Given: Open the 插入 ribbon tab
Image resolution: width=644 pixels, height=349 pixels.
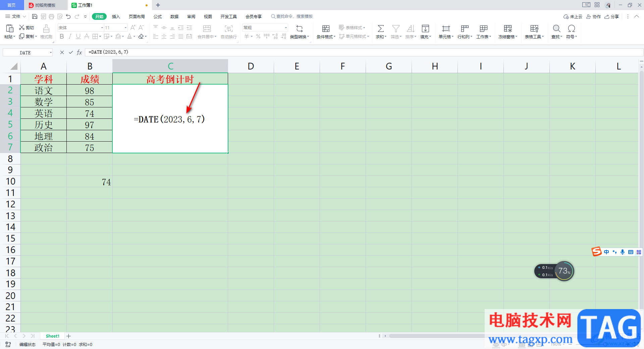Looking at the screenshot, I should point(116,16).
